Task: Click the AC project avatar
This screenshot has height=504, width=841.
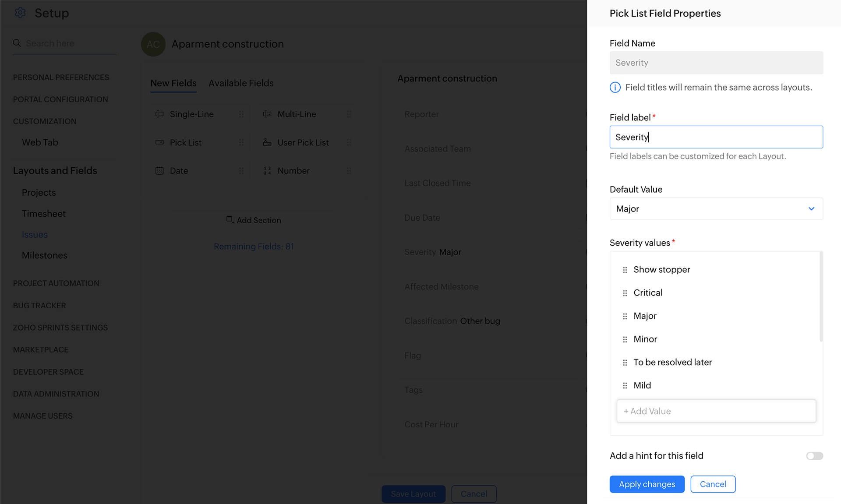Action: [153, 44]
